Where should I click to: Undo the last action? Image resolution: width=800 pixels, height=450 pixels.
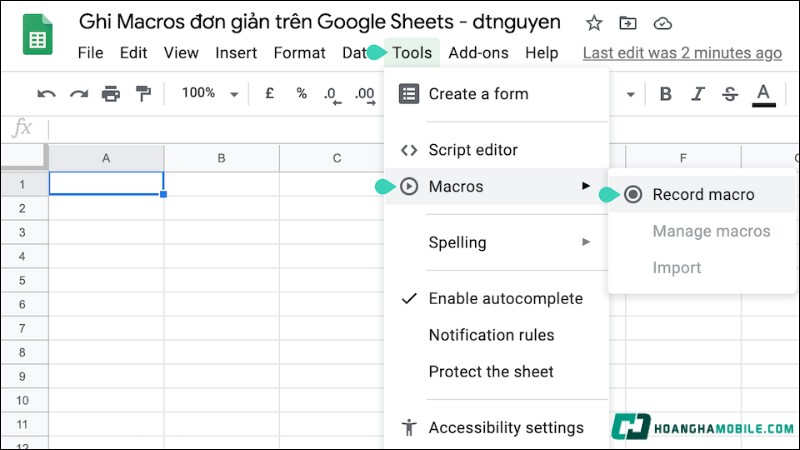[46, 94]
